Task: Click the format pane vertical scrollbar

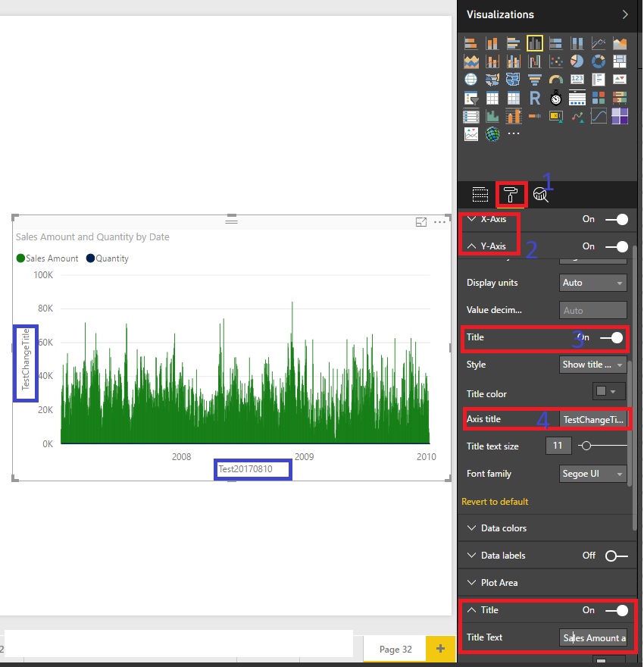Action: pos(634,387)
